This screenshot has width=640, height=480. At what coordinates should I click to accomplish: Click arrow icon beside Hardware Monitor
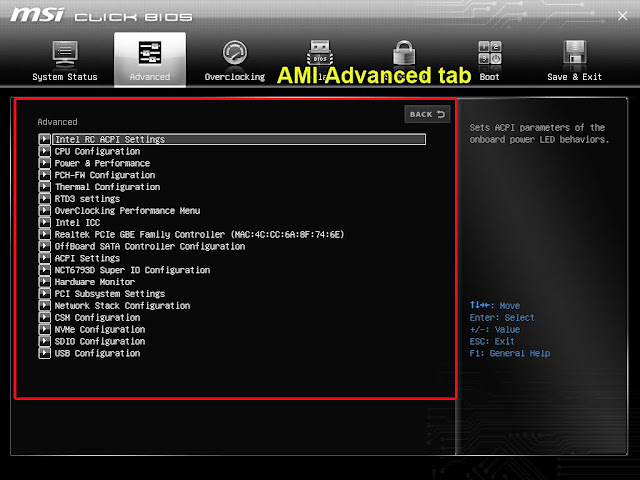tap(44, 282)
